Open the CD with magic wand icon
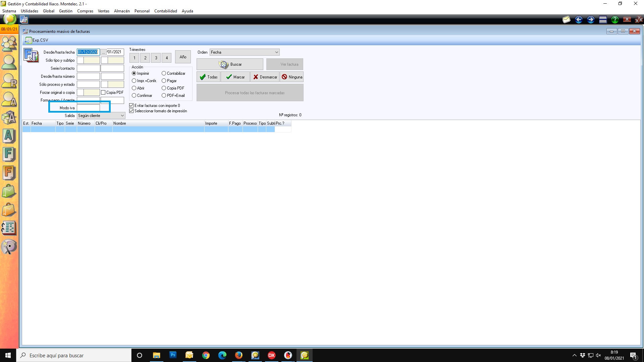Screen dimensions: 644x362 tap(9, 247)
